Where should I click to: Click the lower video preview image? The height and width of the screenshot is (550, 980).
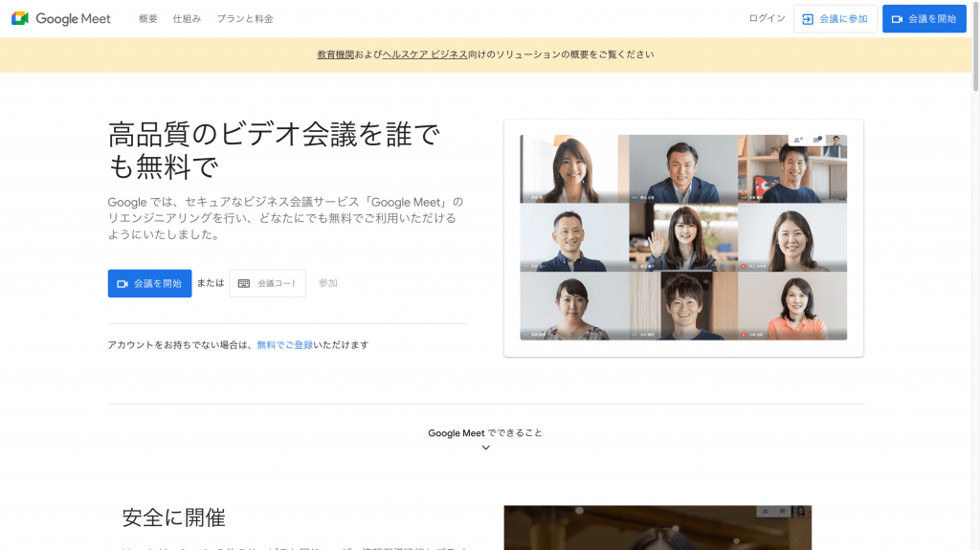coord(657,527)
